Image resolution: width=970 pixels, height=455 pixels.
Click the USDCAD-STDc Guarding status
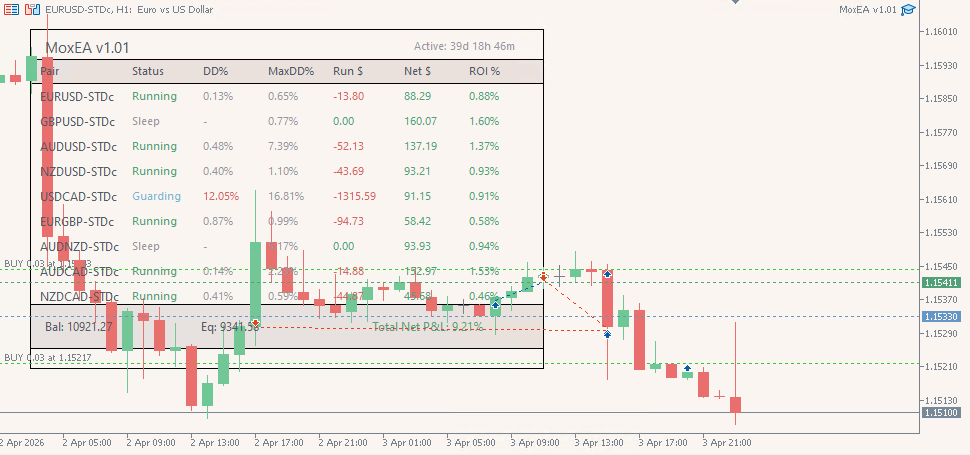pyautogui.click(x=156, y=196)
